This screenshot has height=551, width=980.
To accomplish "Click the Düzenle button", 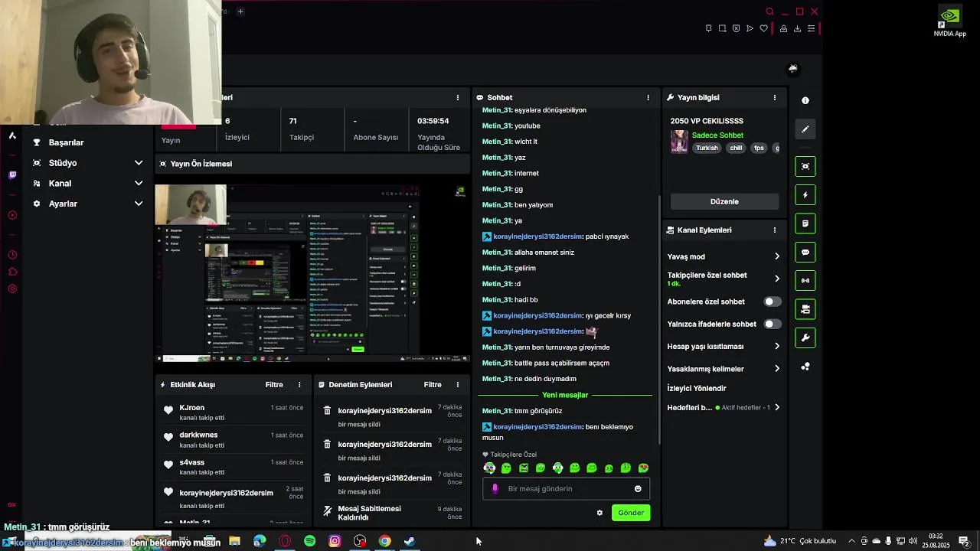I will pos(724,201).
